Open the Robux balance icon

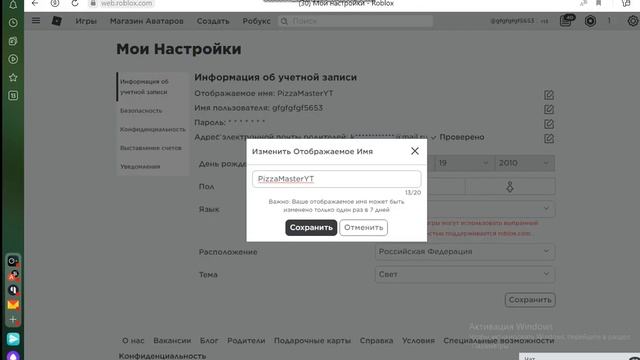coord(590,21)
